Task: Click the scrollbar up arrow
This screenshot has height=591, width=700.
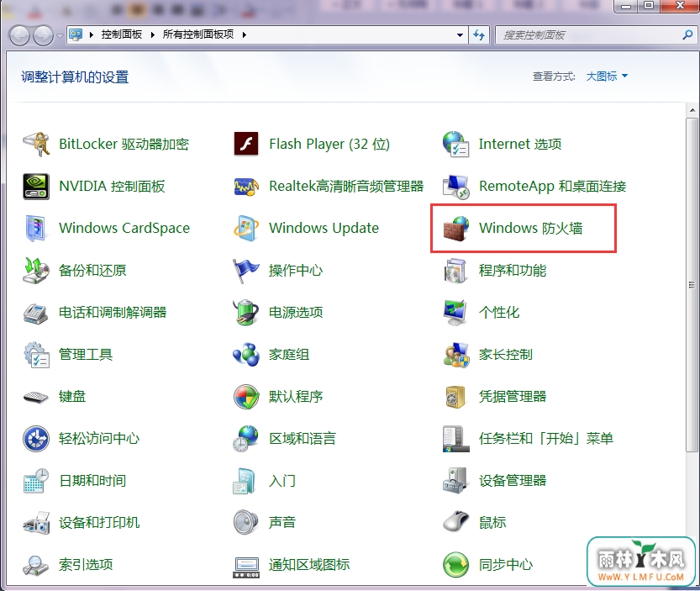Action: (692, 110)
